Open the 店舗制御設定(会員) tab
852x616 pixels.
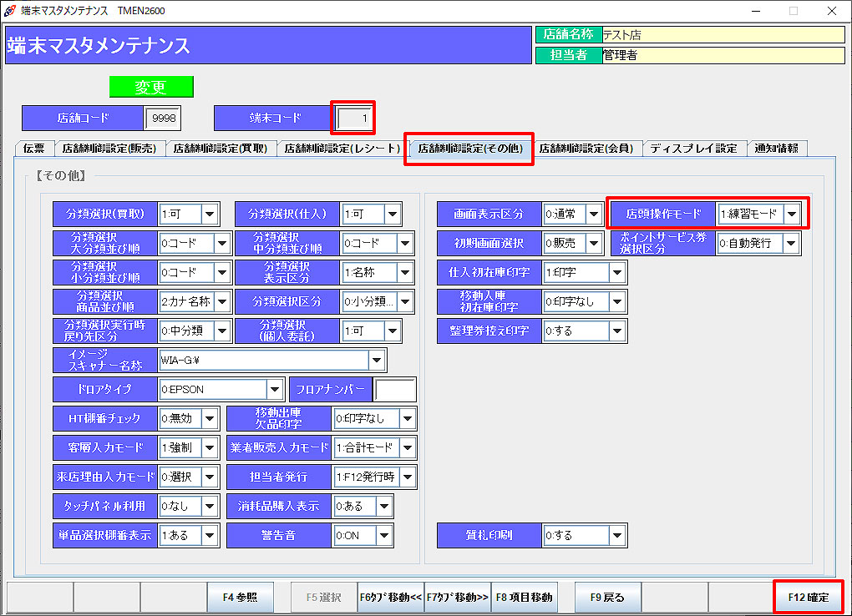586,149
